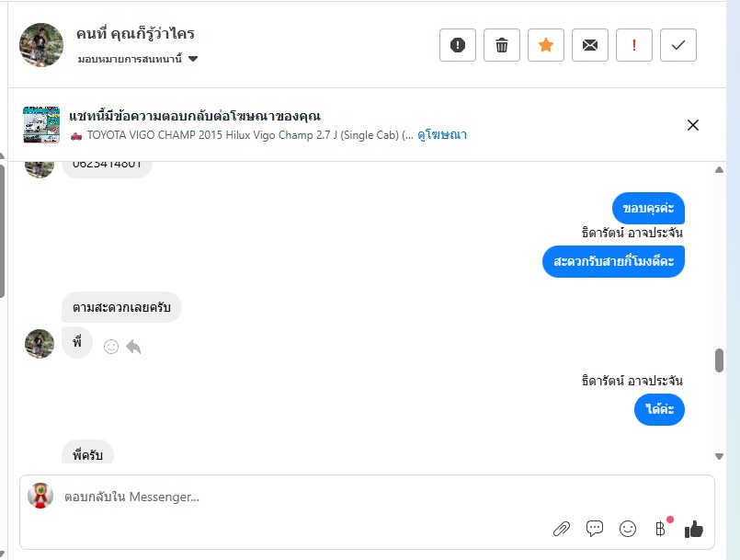Attach a file with the paperclip icon

562,529
